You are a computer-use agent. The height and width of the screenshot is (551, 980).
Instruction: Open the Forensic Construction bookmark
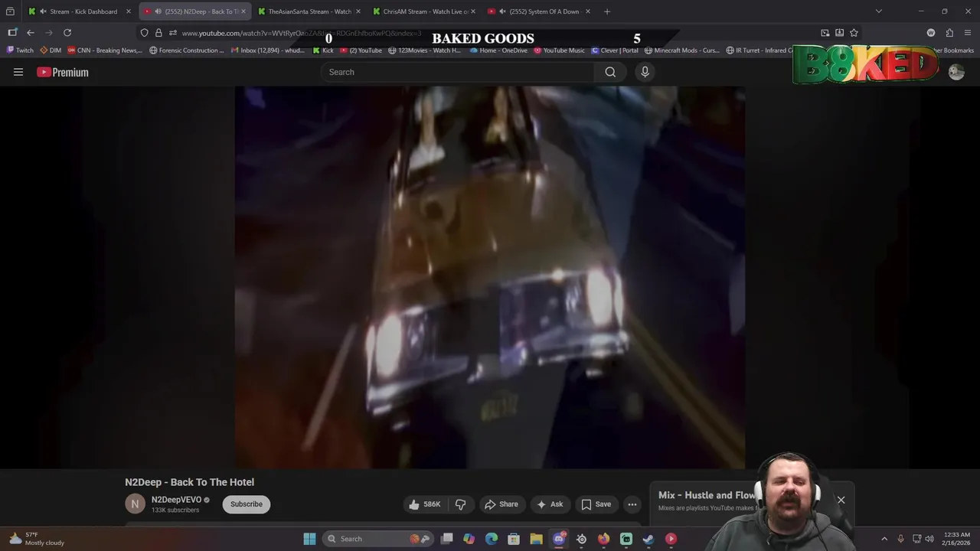pyautogui.click(x=187, y=51)
